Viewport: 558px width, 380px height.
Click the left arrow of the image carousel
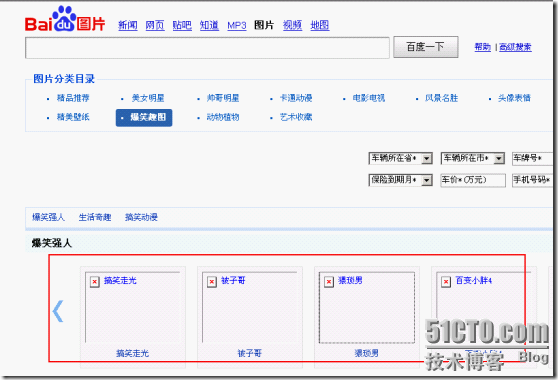[x=58, y=311]
